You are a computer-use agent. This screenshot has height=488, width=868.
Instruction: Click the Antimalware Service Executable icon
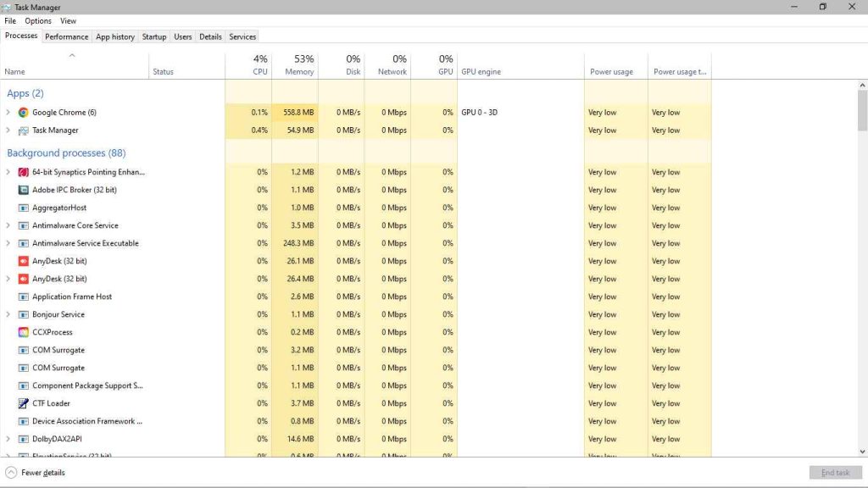(x=23, y=243)
